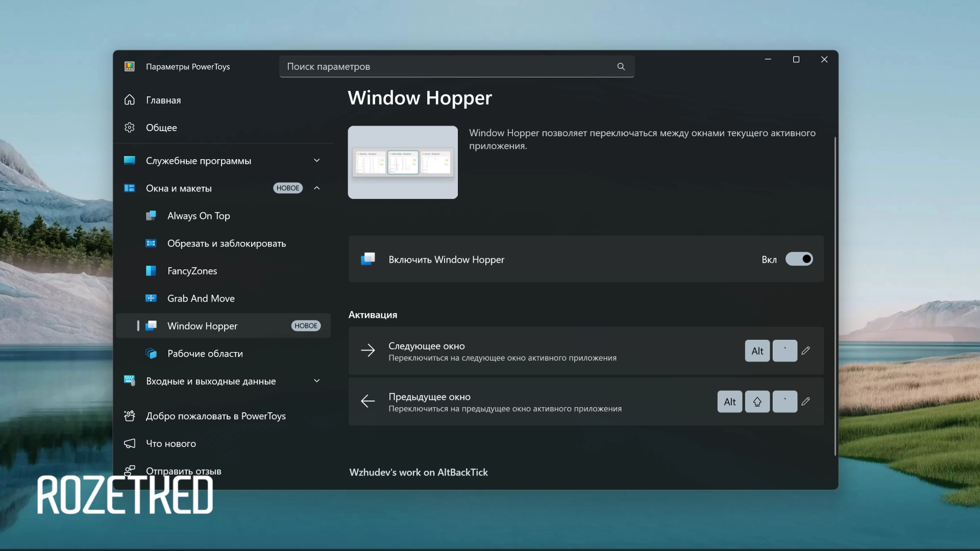
Task: Click the Входные и выходные данные icon
Action: 130,381
